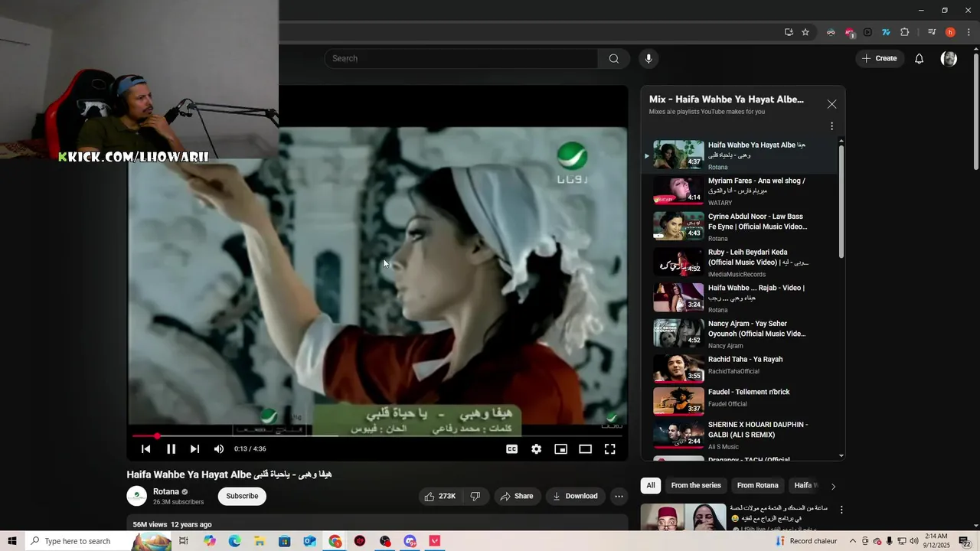Click the YouTube search magnifier button
The height and width of the screenshot is (551, 980).
(x=614, y=59)
